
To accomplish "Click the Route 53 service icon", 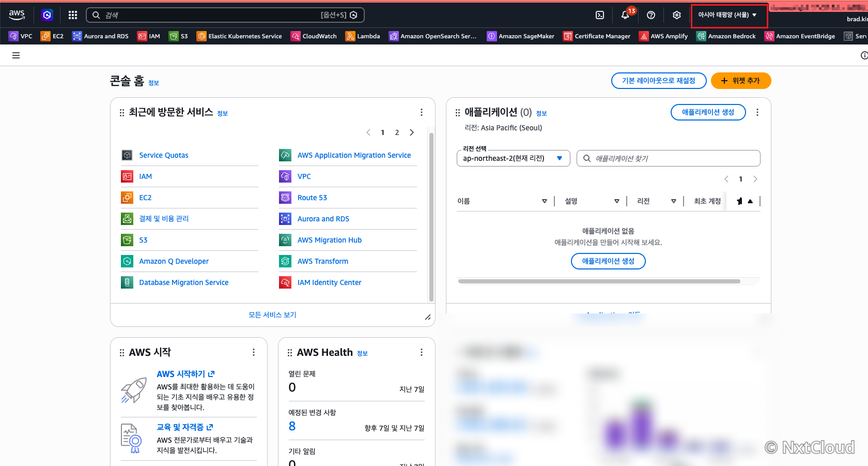I will (285, 198).
